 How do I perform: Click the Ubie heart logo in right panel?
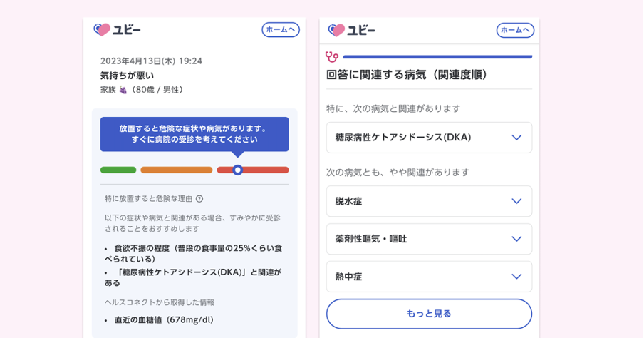click(x=337, y=30)
